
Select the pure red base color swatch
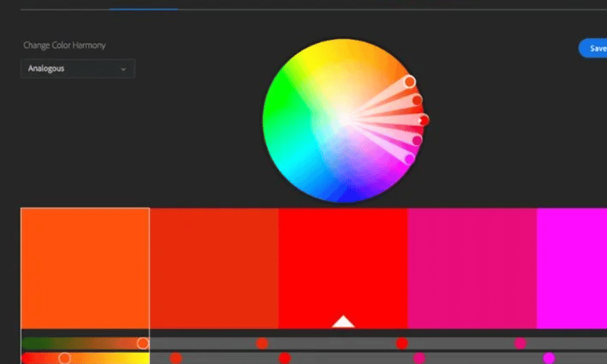[343, 268]
